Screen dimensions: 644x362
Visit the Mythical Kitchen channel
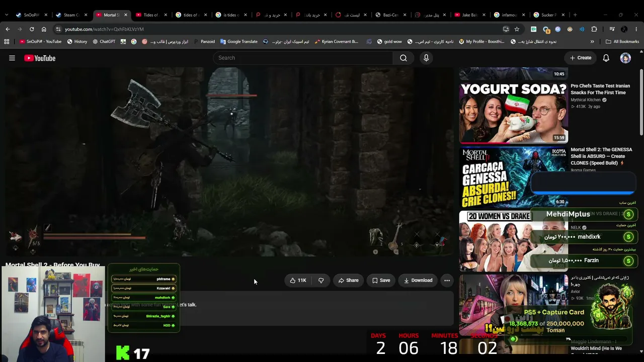tap(586, 100)
